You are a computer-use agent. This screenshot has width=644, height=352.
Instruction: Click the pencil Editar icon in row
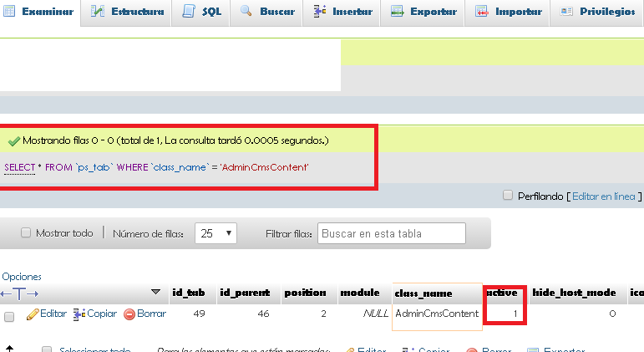33,314
